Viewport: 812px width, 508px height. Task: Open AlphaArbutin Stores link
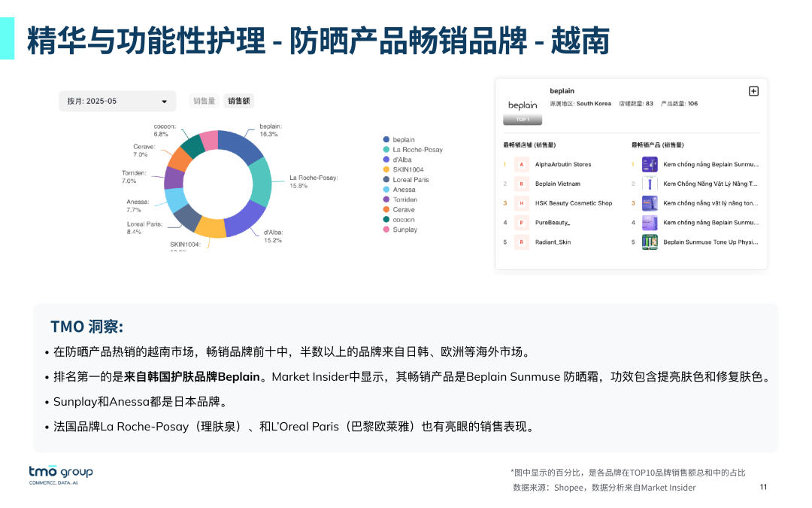click(x=563, y=164)
